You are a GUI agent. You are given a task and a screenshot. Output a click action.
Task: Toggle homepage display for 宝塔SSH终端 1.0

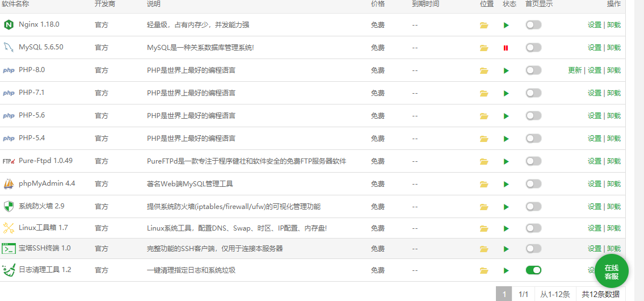[x=533, y=249]
